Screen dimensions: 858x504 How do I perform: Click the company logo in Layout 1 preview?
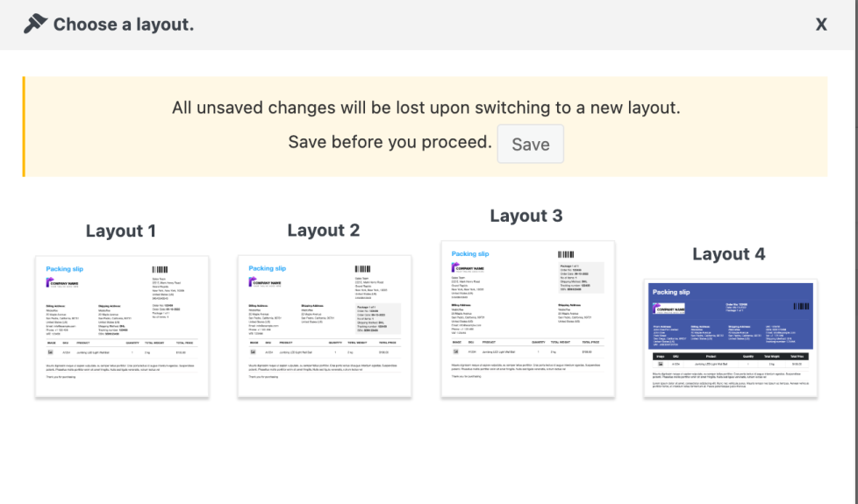coord(63,283)
